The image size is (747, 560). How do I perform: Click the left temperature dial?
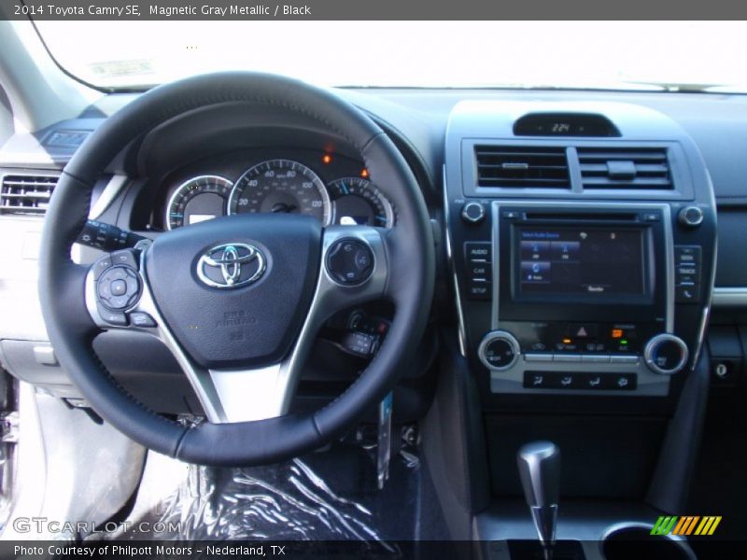pos(499,351)
